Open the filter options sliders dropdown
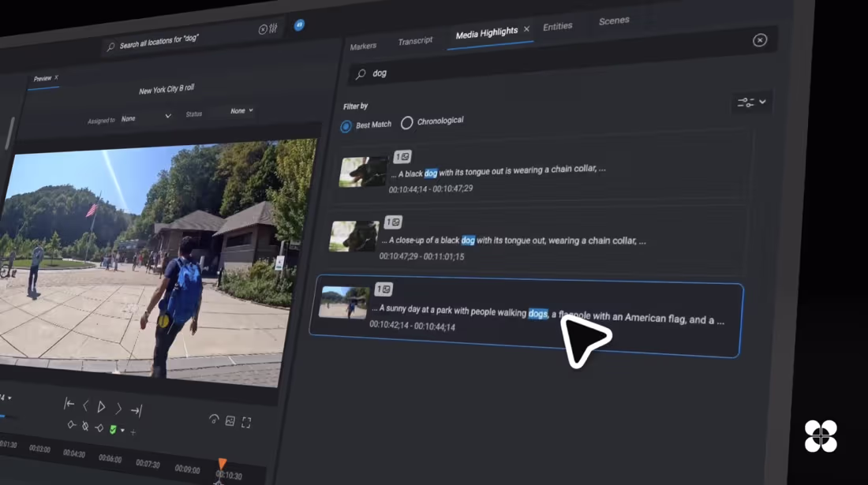 751,103
